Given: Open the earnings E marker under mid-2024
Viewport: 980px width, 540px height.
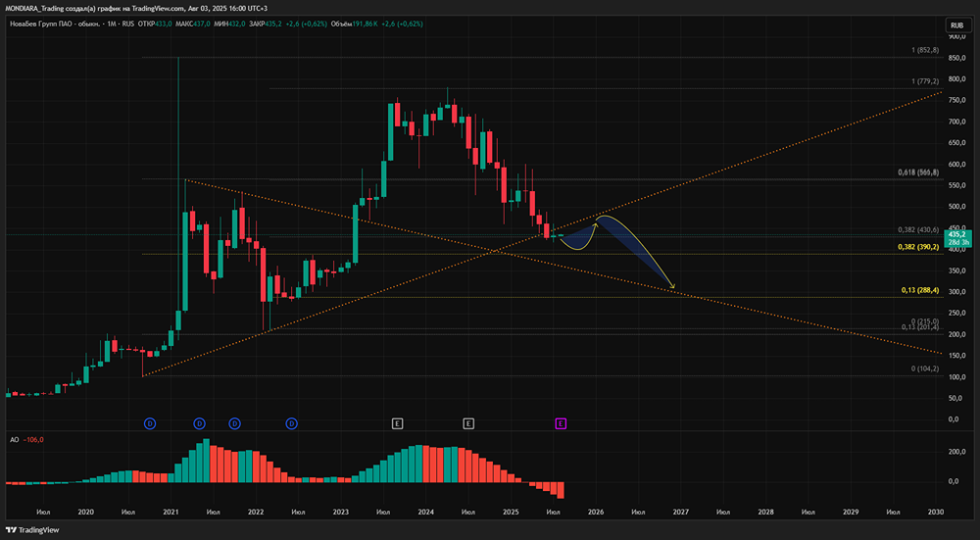Looking at the screenshot, I should pos(468,423).
